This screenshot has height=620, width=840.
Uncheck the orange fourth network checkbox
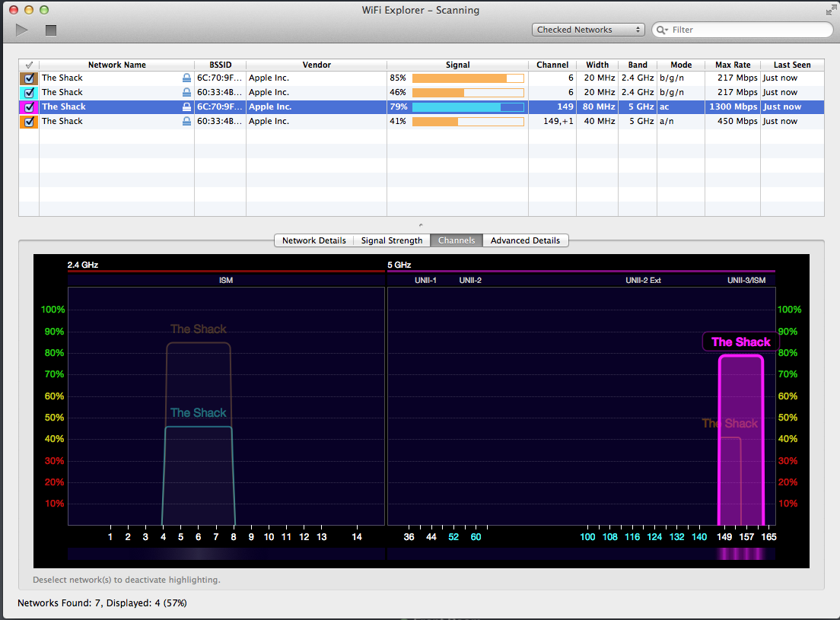click(29, 122)
